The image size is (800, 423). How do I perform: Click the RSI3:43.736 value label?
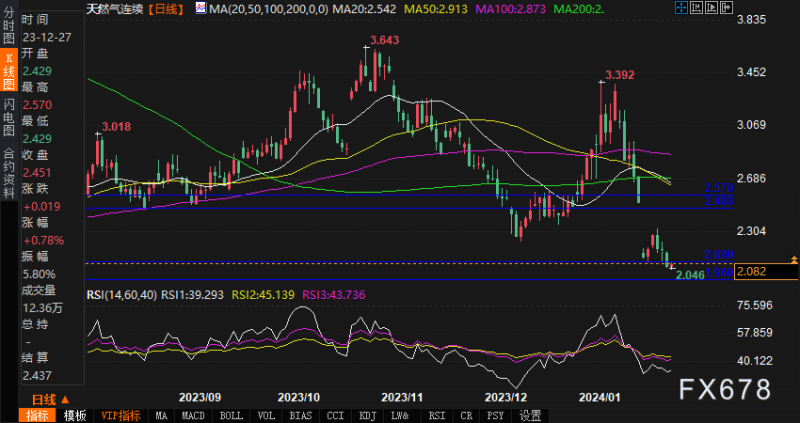tap(334, 295)
